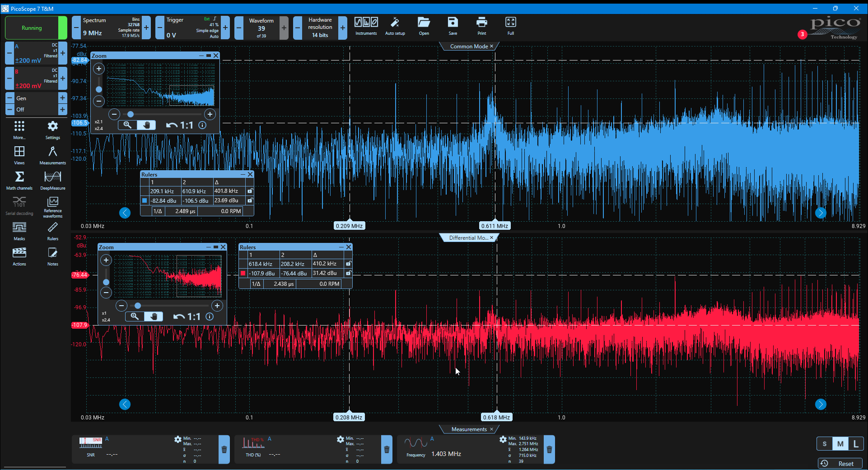Viewport: 868px width, 470px height.
Task: Print the spectrum view
Action: [482, 26]
